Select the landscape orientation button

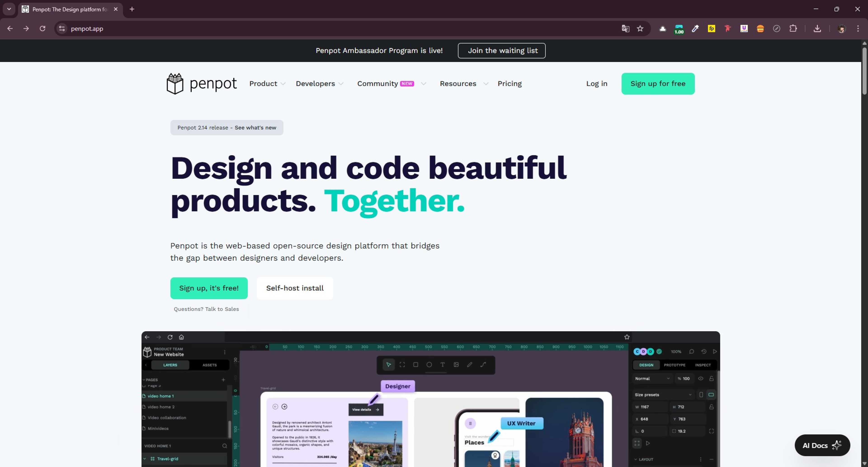pos(711,395)
